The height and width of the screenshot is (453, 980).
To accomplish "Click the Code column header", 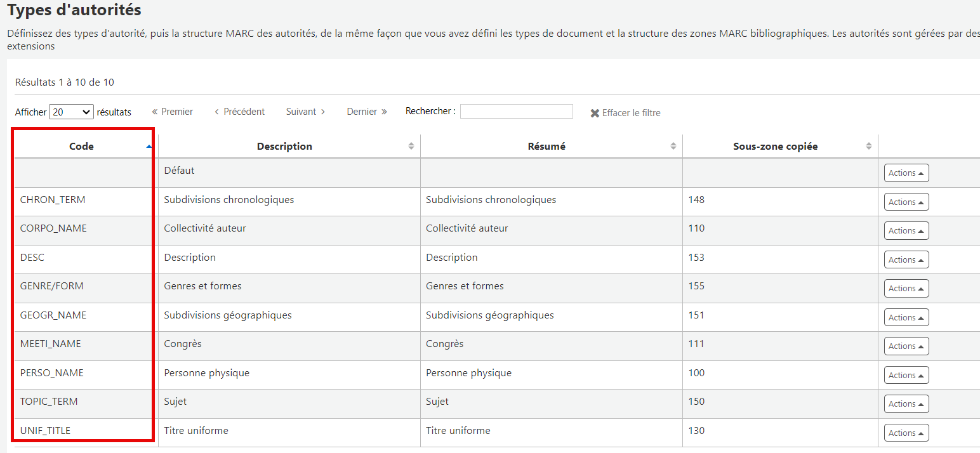I will click(x=85, y=147).
